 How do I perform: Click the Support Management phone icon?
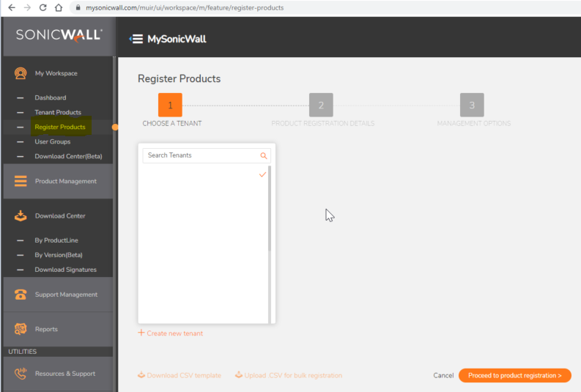coord(21,295)
